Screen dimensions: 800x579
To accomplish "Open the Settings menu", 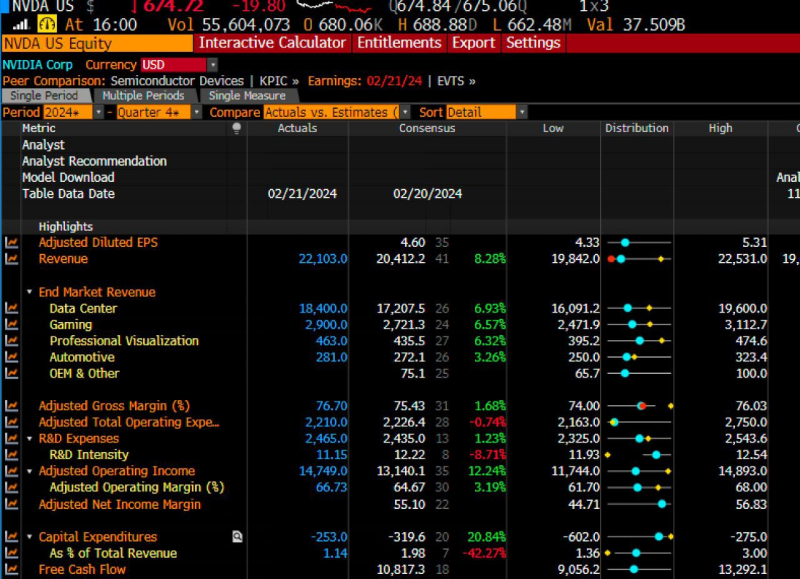I will point(533,43).
